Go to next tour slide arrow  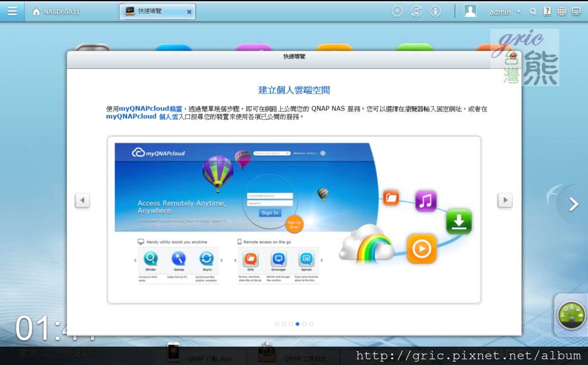(x=505, y=200)
